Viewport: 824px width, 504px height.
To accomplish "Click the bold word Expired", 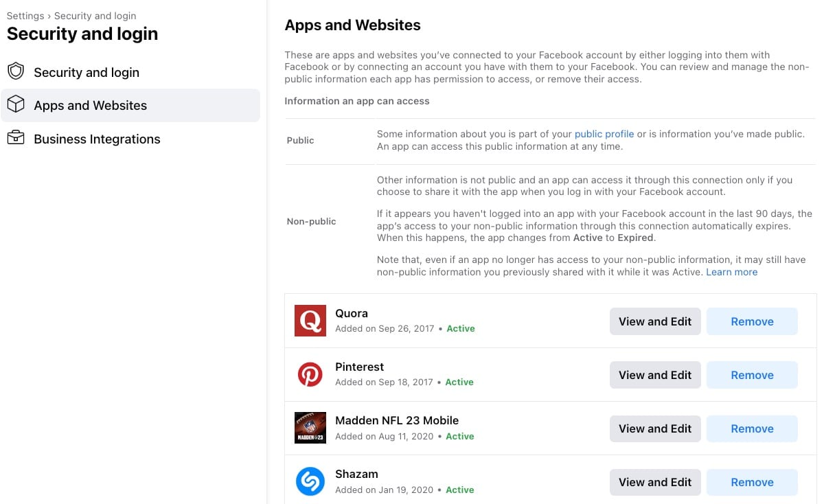I will point(637,238).
